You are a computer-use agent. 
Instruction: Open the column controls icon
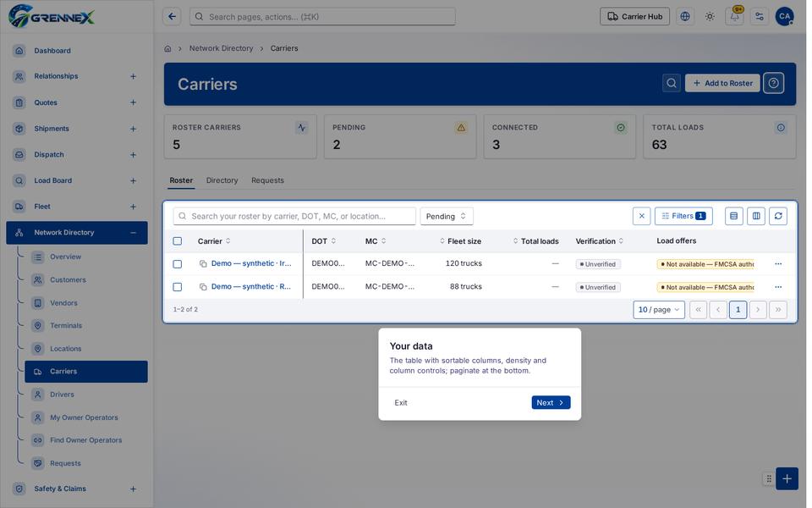pos(756,216)
